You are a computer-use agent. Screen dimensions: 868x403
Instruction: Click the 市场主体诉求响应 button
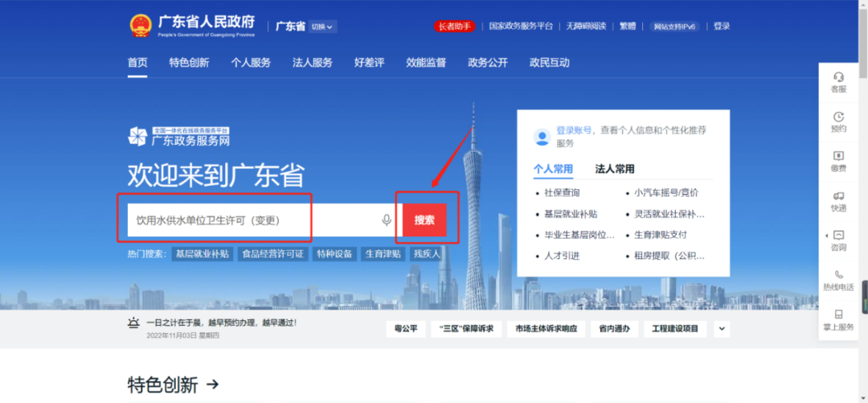coord(546,329)
